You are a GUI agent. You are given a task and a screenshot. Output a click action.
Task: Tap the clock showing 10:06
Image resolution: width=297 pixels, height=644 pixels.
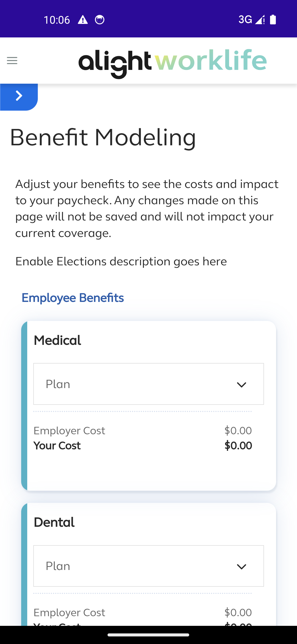tap(57, 20)
